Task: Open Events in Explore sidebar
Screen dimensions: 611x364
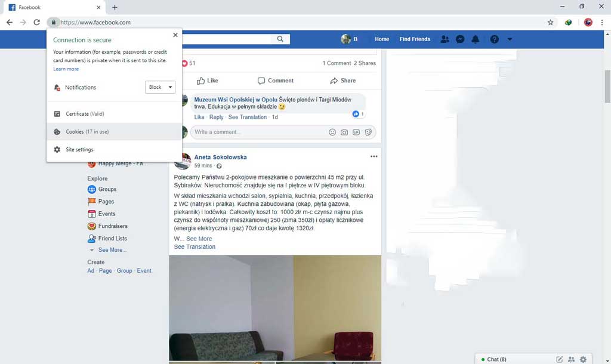Action: pos(101,214)
